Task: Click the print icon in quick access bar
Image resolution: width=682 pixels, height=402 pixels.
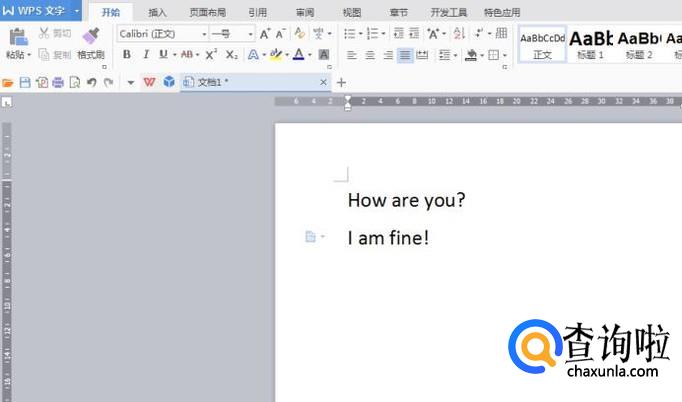Action: pos(57,82)
